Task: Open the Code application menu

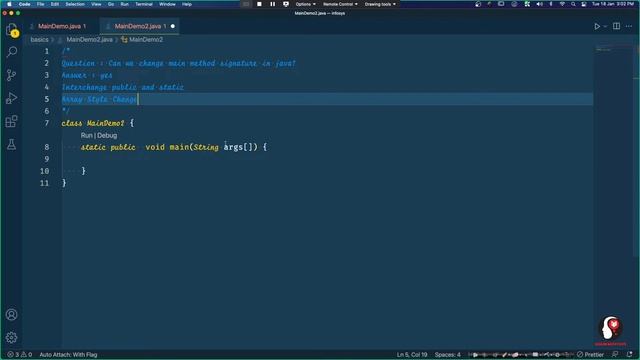Action: (24, 4)
